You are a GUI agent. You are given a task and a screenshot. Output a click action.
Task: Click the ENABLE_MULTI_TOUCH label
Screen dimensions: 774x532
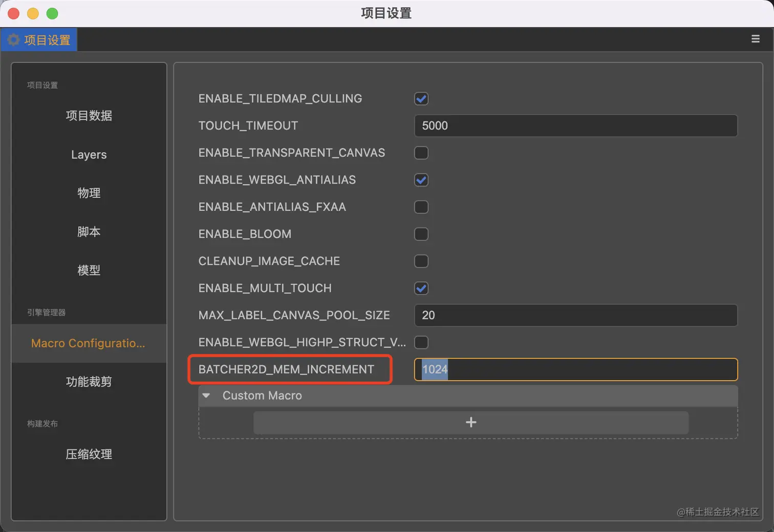265,289
